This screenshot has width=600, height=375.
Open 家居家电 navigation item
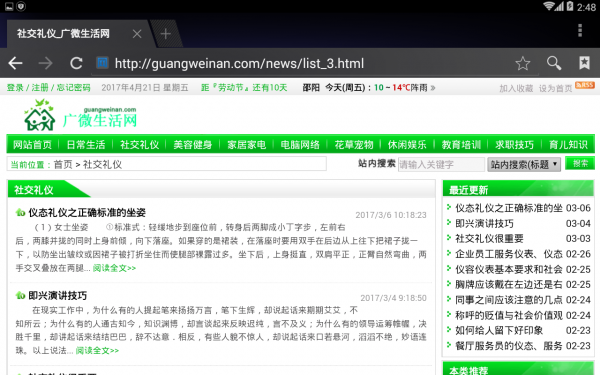pos(246,145)
